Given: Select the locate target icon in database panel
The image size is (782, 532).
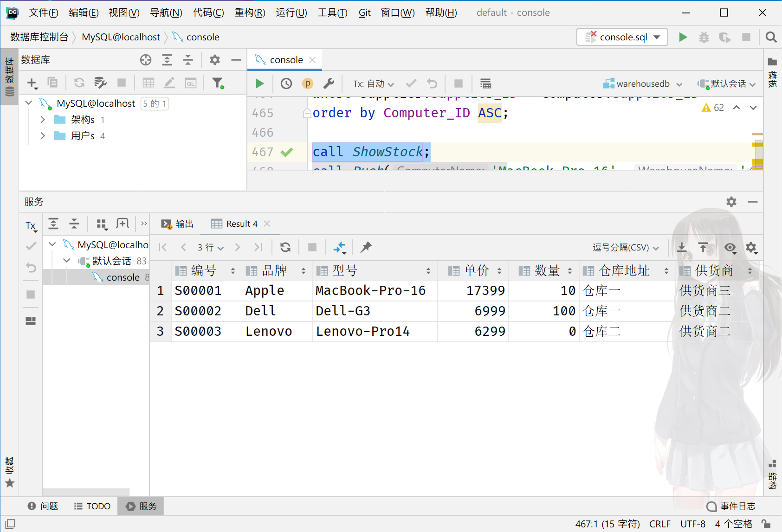Looking at the screenshot, I should pos(146,59).
